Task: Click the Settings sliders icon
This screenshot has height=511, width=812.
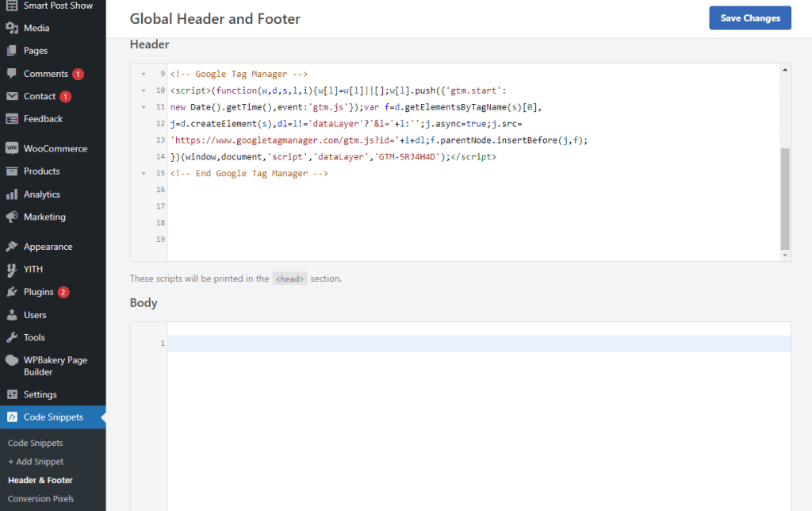Action: (x=12, y=394)
